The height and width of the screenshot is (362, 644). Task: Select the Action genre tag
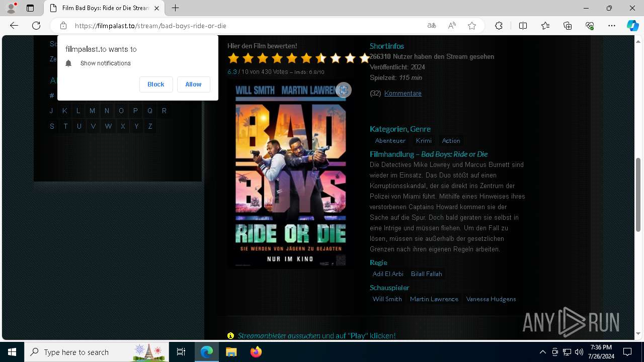click(x=451, y=141)
